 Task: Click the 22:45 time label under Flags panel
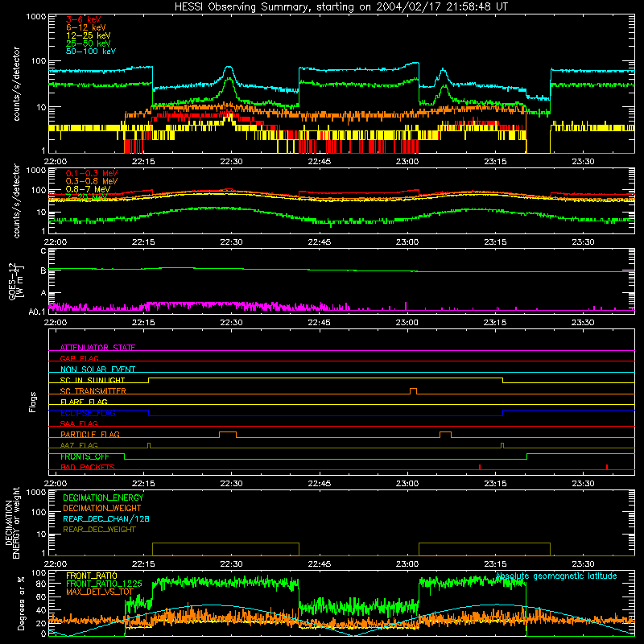[x=319, y=484]
